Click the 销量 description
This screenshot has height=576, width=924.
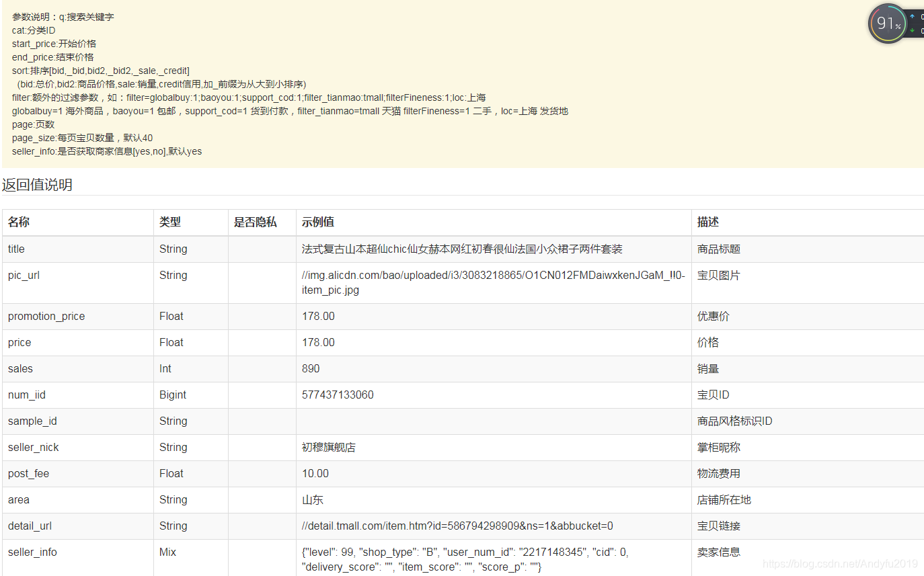click(x=708, y=369)
